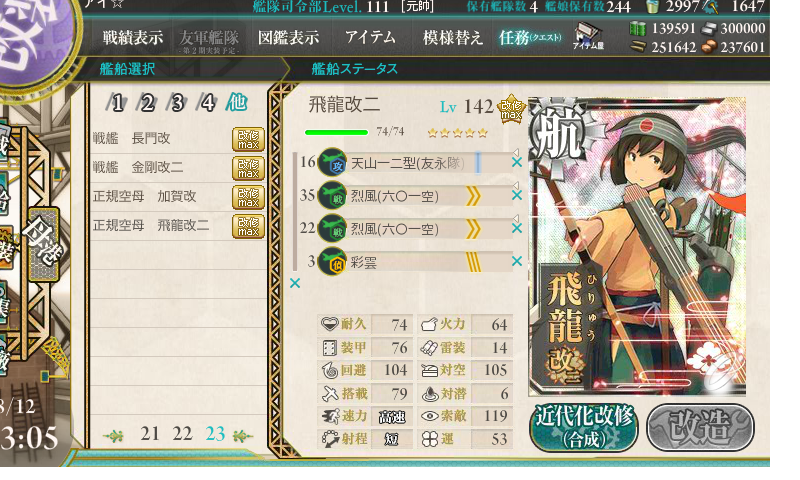Open the 図鑑表示 menu item
Viewport: 800px width, 480px height.
(288, 37)
